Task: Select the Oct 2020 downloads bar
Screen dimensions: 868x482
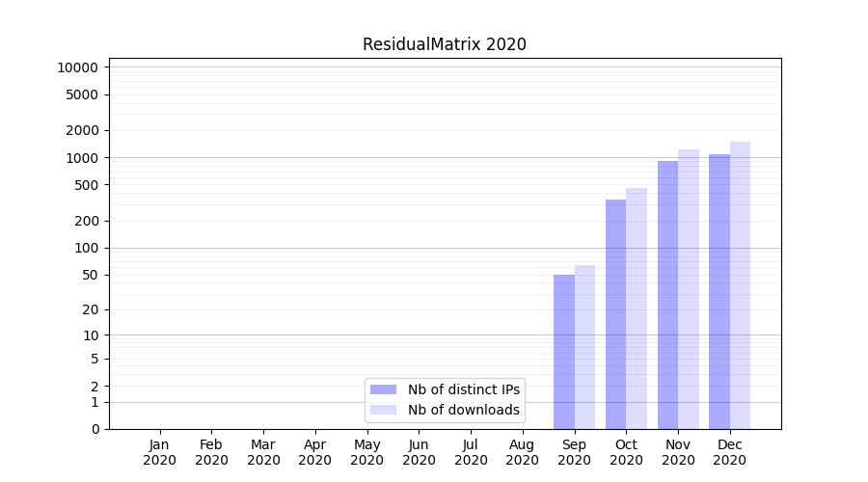Action: tap(637, 308)
